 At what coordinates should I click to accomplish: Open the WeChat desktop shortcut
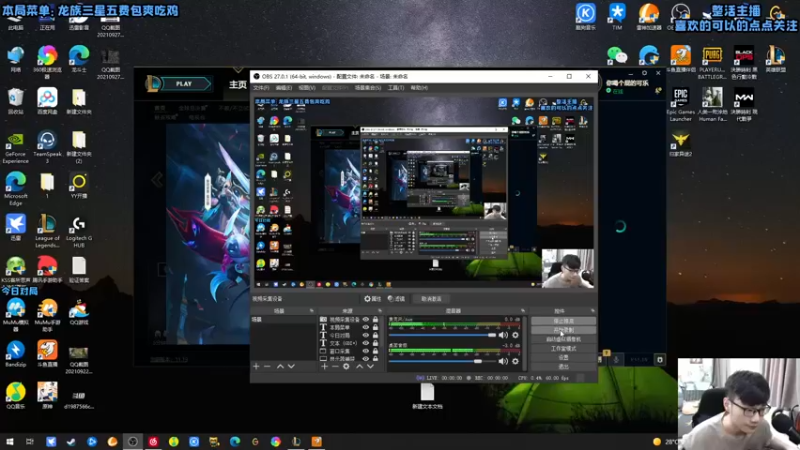(617, 55)
